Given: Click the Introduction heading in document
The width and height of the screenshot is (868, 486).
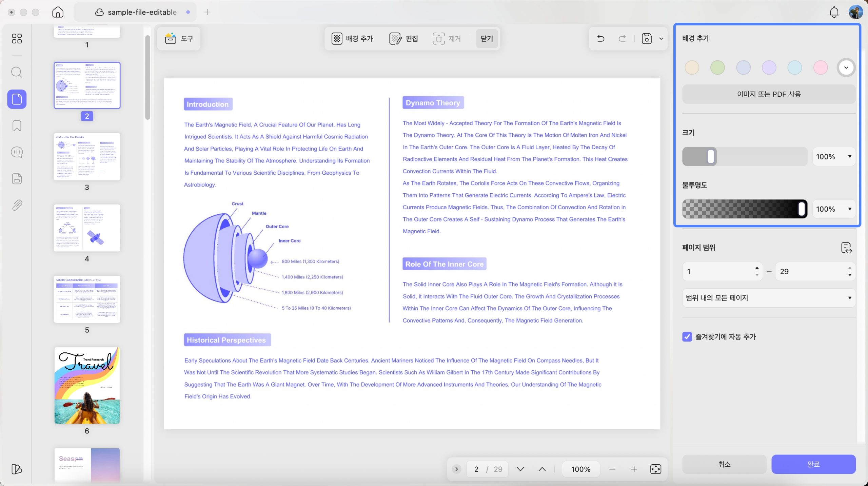Looking at the screenshot, I should pos(208,104).
